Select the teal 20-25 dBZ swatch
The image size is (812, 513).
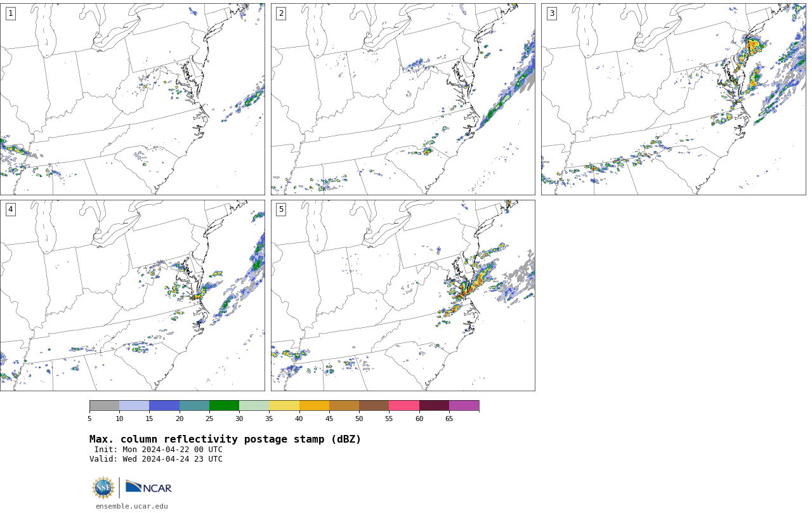[x=194, y=406]
